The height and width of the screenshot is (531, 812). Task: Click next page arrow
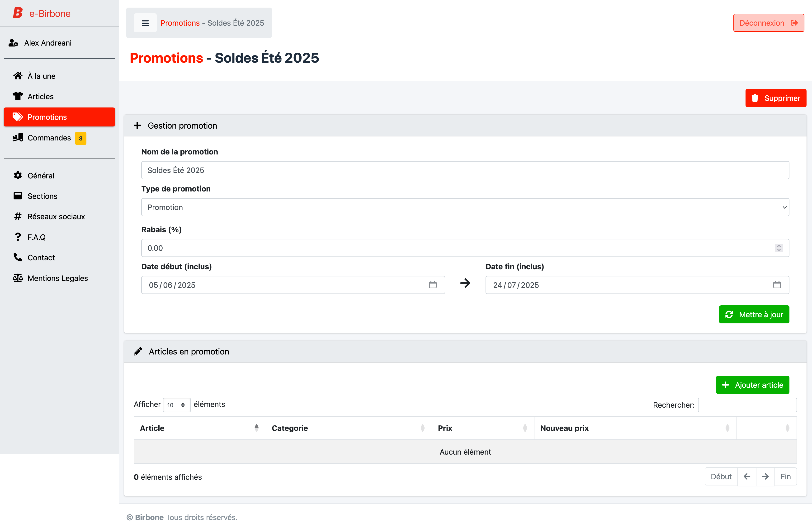click(x=765, y=477)
